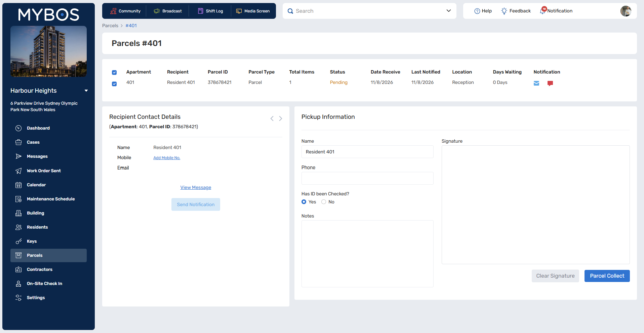Click the Help question mark icon
The height and width of the screenshot is (333, 644).
click(477, 11)
